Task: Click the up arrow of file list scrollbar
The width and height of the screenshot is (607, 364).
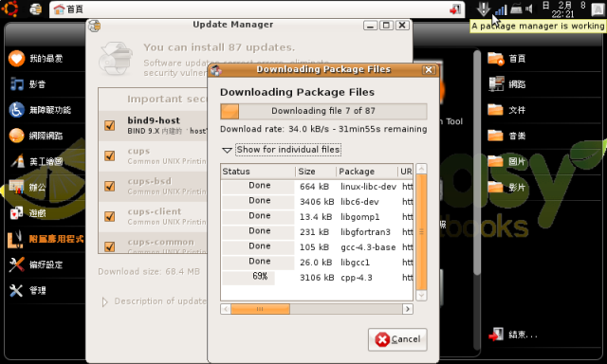Action: [x=421, y=169]
